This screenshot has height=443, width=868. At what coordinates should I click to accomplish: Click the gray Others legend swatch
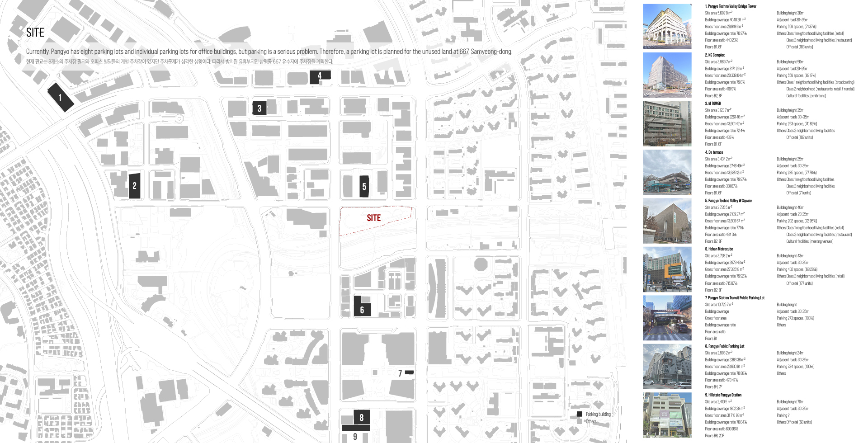(x=579, y=421)
